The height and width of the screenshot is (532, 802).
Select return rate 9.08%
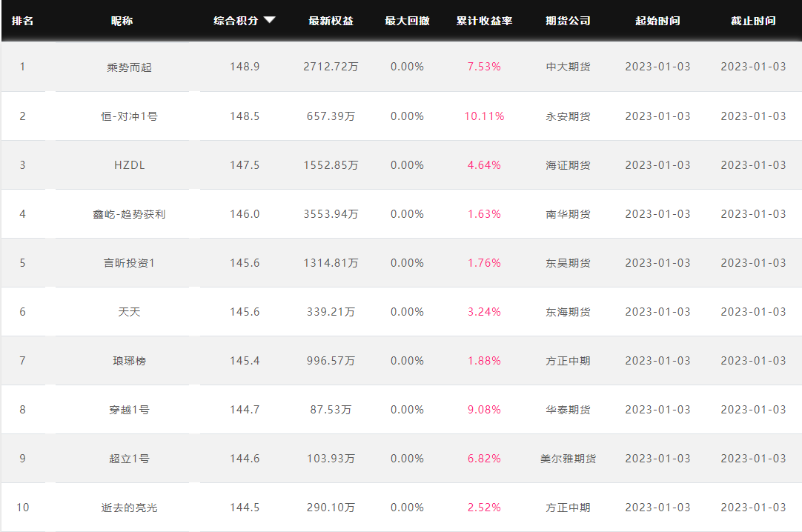click(484, 410)
